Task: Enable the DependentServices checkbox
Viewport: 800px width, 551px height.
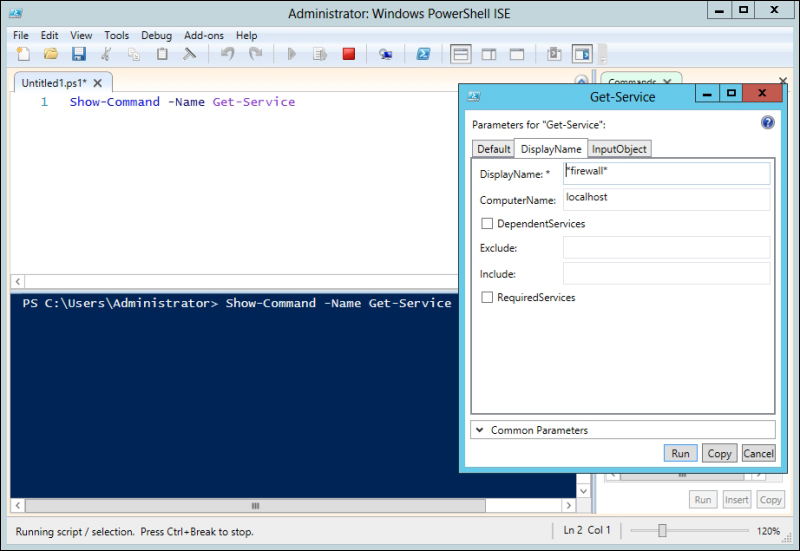Action: tap(487, 223)
